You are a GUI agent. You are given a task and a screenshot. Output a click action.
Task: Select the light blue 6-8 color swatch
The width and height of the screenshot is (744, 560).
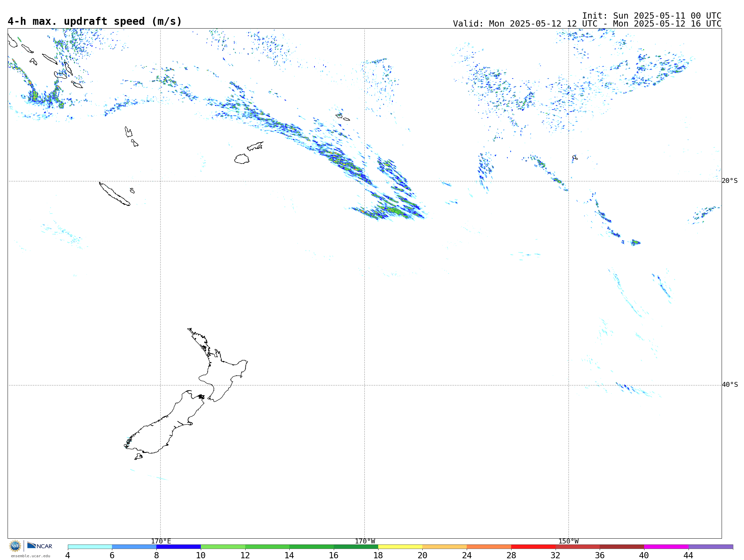pos(134,547)
